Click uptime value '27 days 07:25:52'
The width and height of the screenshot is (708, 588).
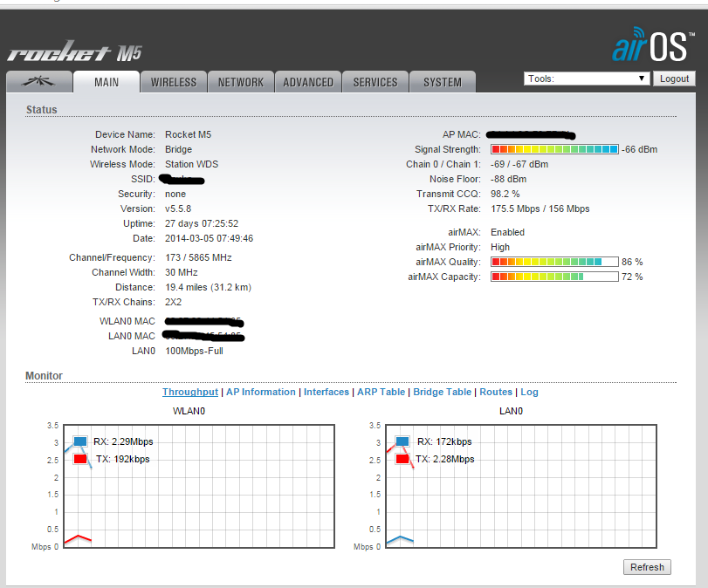pos(202,224)
